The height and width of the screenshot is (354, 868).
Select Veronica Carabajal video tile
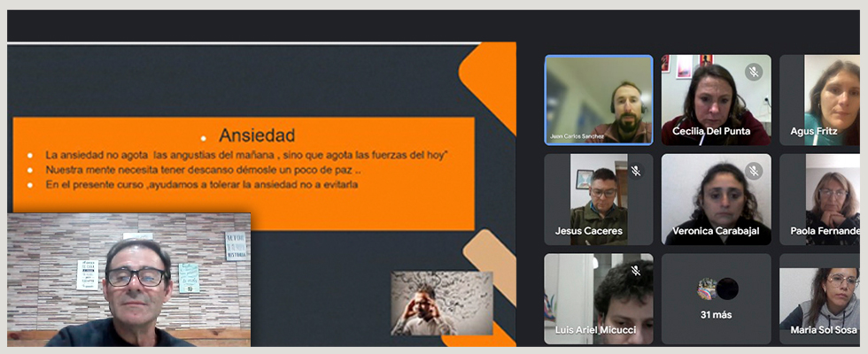tap(716, 199)
